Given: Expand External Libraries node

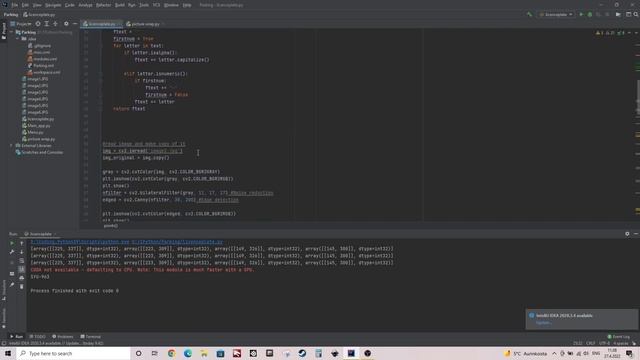Looking at the screenshot, I should coord(11,146).
